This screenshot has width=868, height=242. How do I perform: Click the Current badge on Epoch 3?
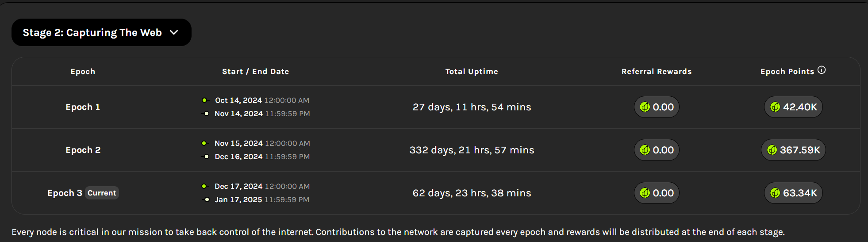[x=102, y=193]
